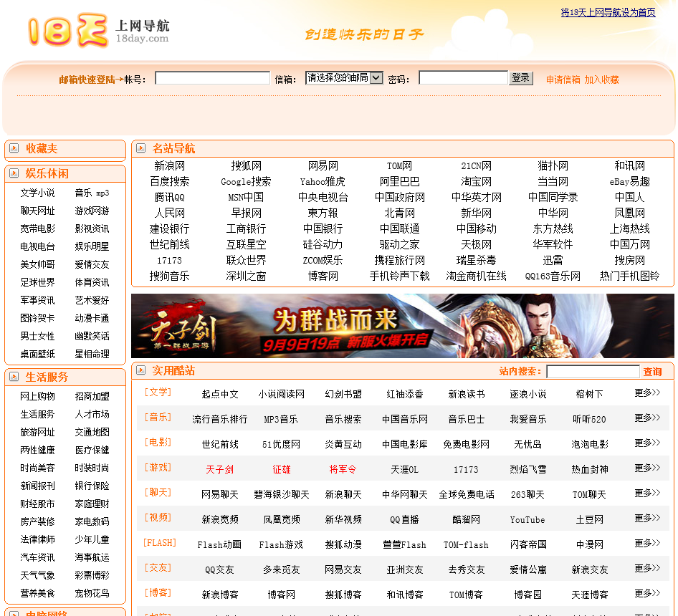Open 旅游网址 sidebar link
The height and width of the screenshot is (616, 678).
click(37, 433)
